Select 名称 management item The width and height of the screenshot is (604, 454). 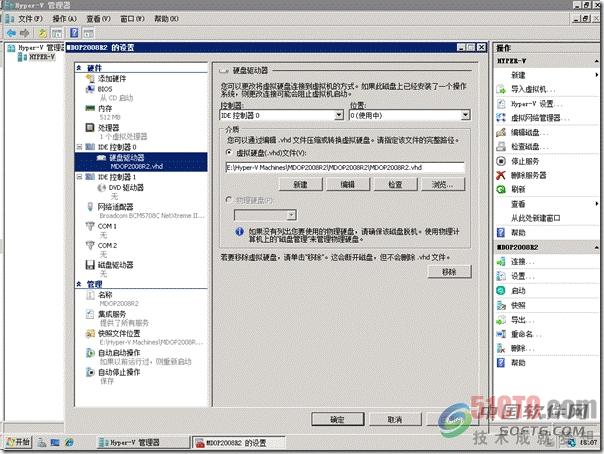click(105, 295)
